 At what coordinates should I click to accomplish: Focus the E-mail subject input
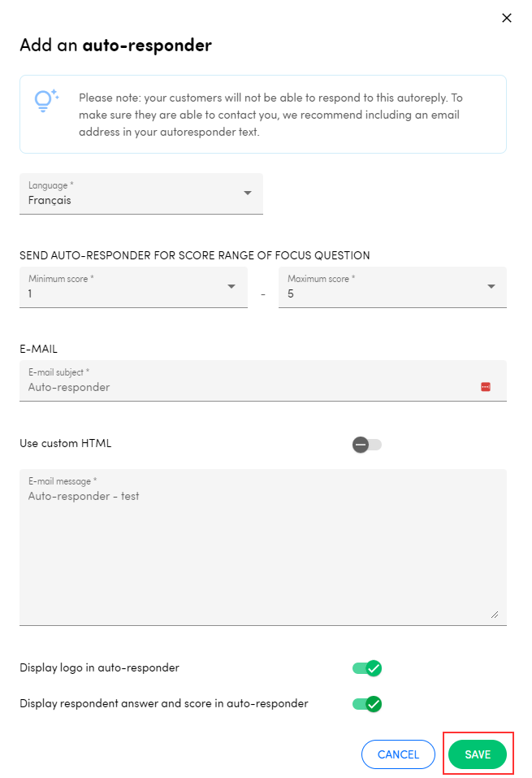252,387
